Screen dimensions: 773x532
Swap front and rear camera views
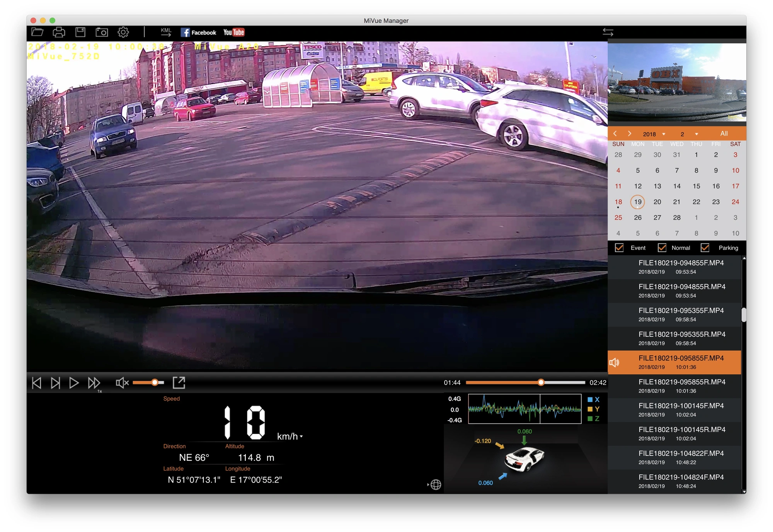point(608,32)
